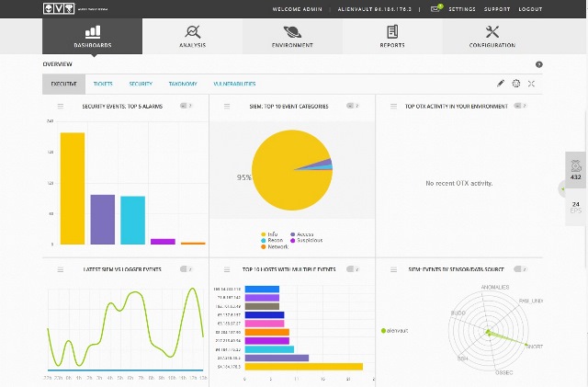The width and height of the screenshot is (588, 387).
Task: Switch to the Vulnerabilities tab
Action: point(235,84)
